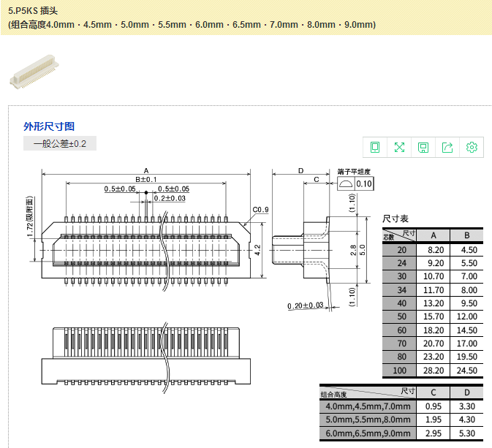
Task: Select the 20-pin row in dimension table
Action: [431, 249]
